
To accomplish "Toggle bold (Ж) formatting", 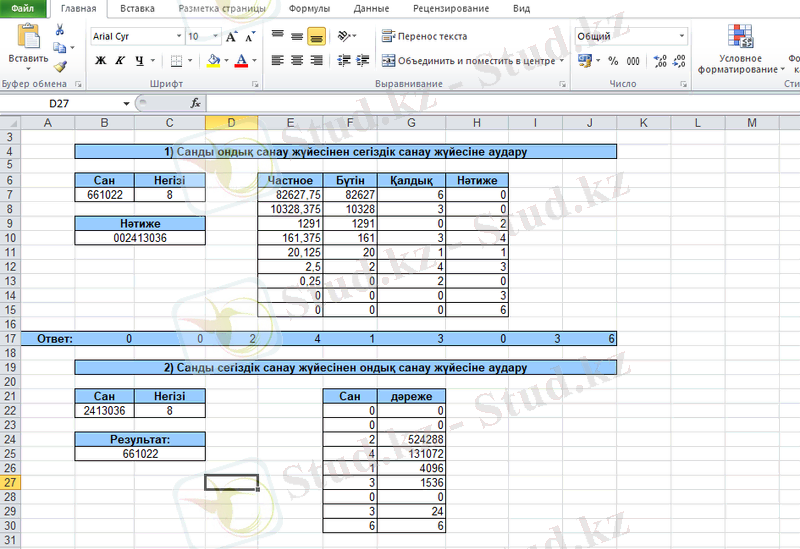I will pos(101,61).
